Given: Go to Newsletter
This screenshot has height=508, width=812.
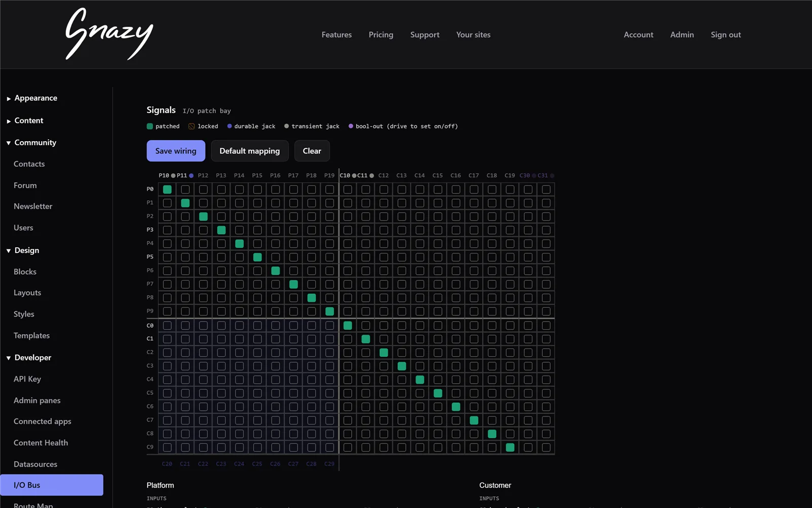Looking at the screenshot, I should tap(33, 206).
